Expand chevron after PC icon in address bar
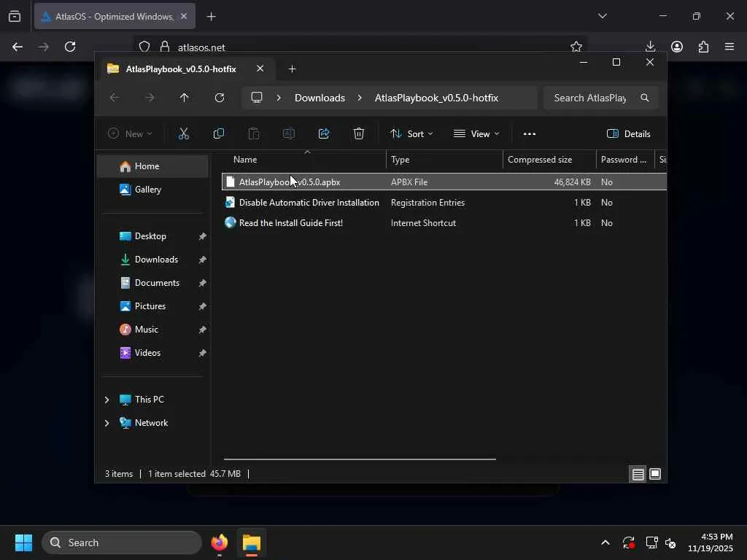Screen dimensions: 747x560 point(279,98)
